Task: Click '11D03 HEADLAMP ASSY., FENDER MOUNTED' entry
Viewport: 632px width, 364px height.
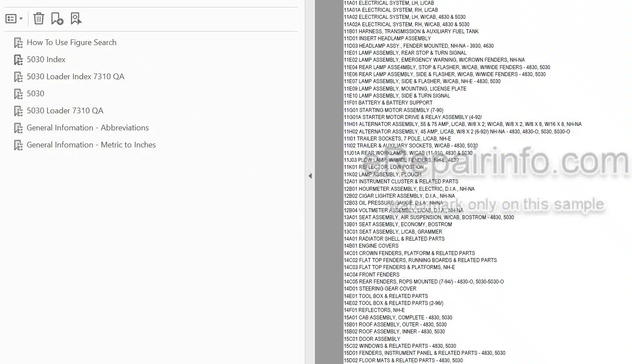Action: coord(419,46)
